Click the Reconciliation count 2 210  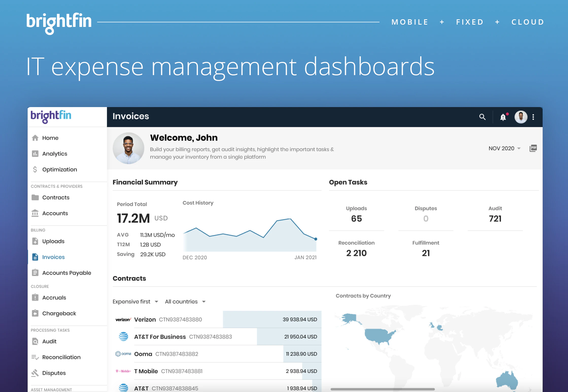pyautogui.click(x=356, y=253)
